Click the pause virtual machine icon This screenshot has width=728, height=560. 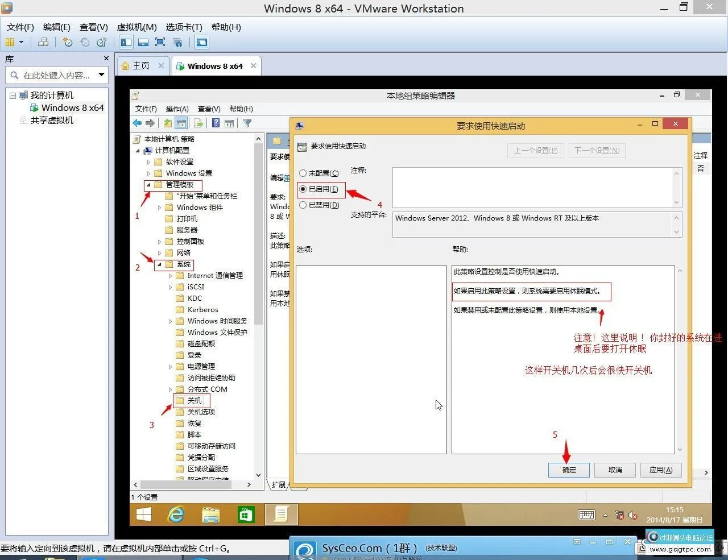click(x=10, y=42)
